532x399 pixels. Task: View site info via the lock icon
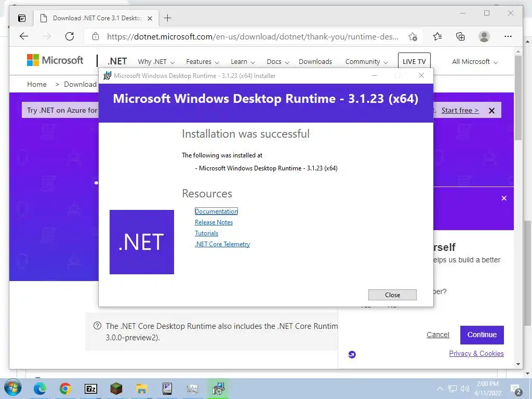[96, 36]
